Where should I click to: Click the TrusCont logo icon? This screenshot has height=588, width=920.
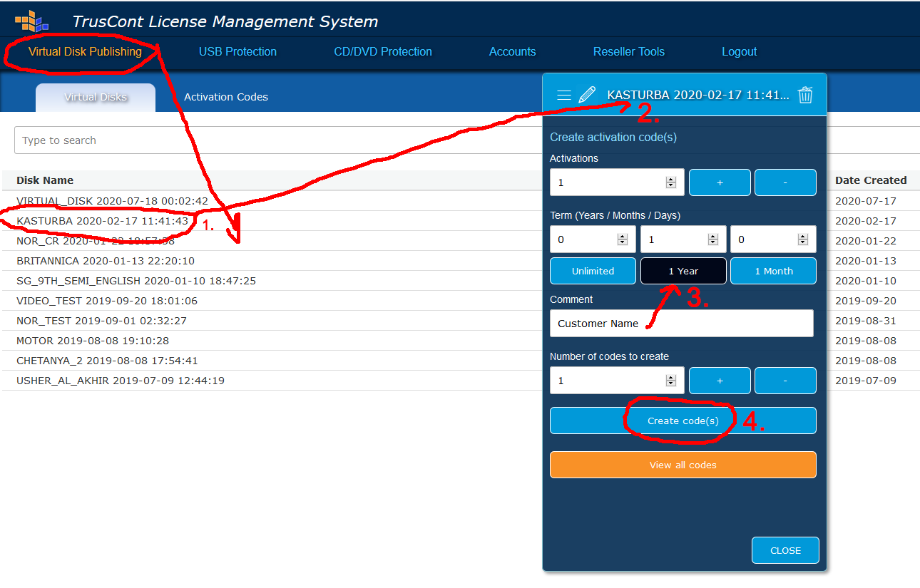pyautogui.click(x=32, y=21)
